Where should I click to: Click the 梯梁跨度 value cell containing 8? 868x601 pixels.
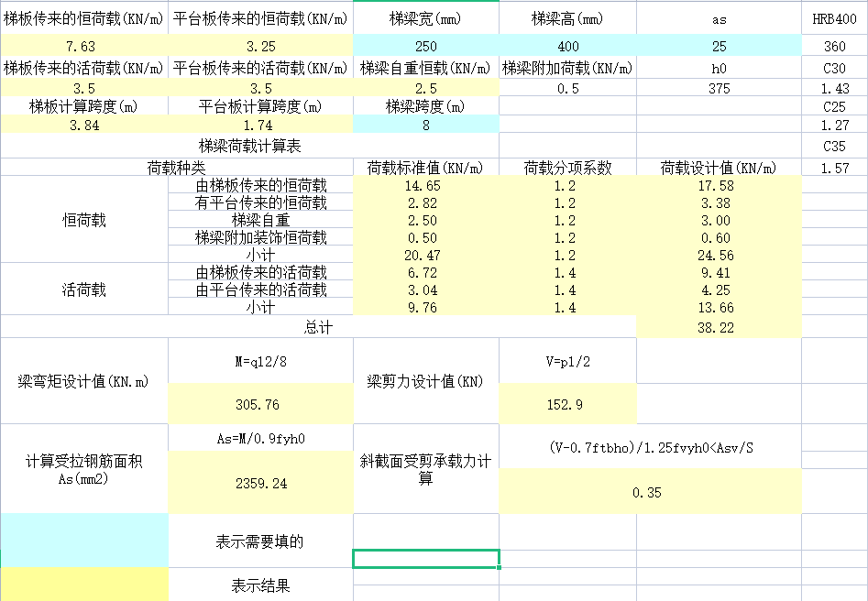[425, 125]
